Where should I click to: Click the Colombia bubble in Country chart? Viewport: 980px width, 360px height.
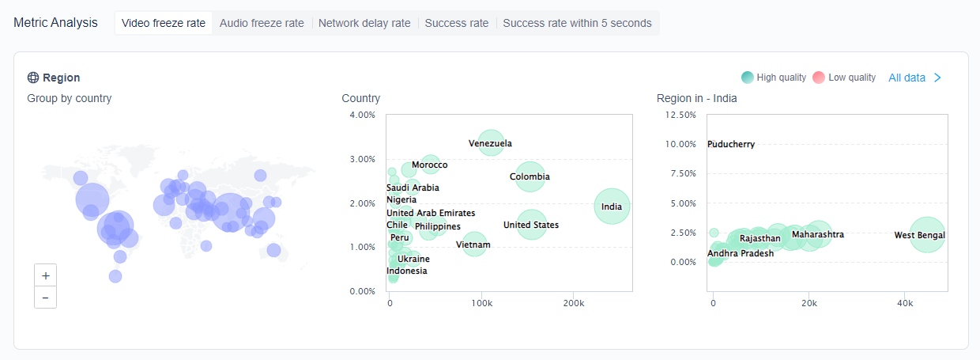point(530,176)
